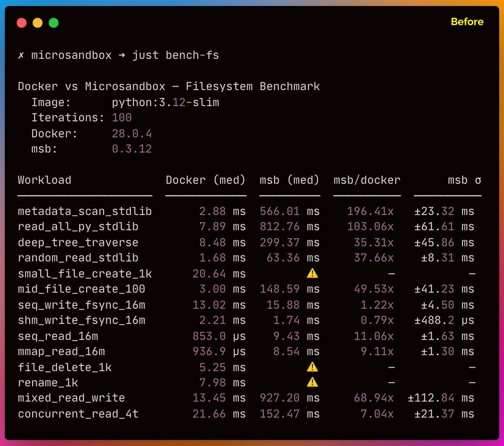Click the green maximize window button
The image size is (504, 446).
tap(53, 23)
